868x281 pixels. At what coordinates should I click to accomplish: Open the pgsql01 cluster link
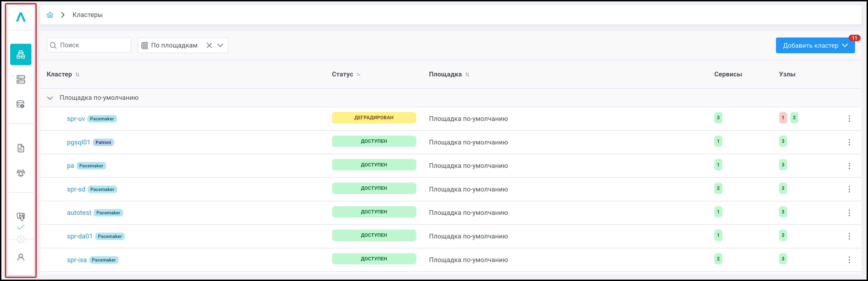(x=79, y=142)
